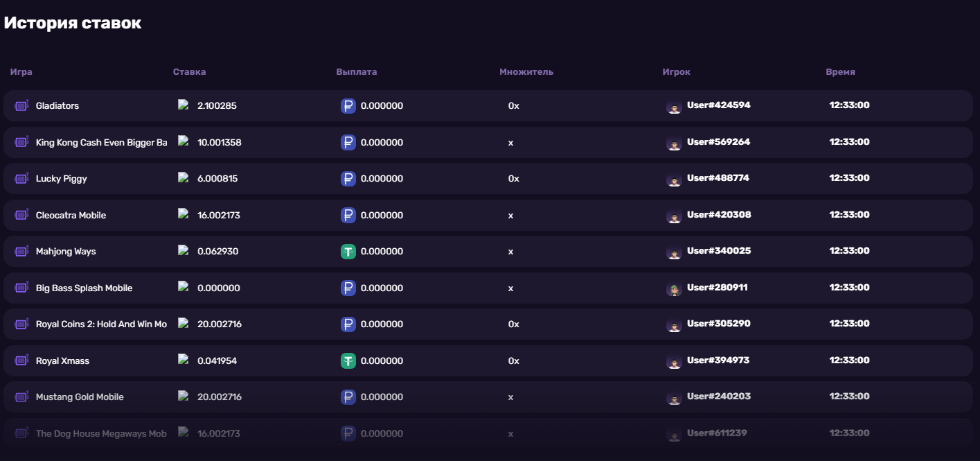Open the Lucky Piggy game
This screenshot has height=461, width=980.
(x=62, y=179)
